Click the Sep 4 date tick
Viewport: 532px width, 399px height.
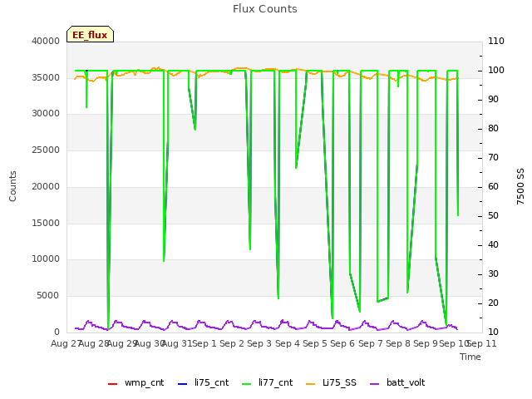click(x=288, y=343)
